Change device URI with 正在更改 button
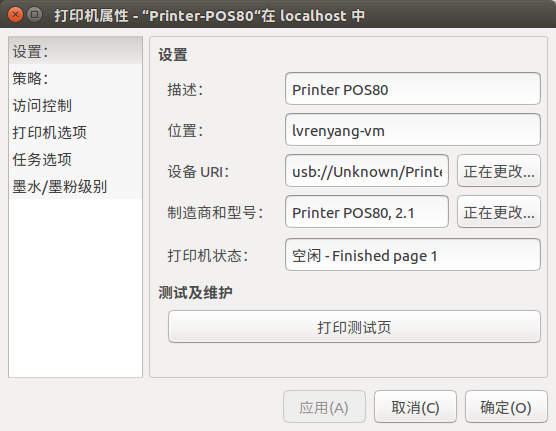Viewport: 556px width, 431px height. tap(499, 171)
